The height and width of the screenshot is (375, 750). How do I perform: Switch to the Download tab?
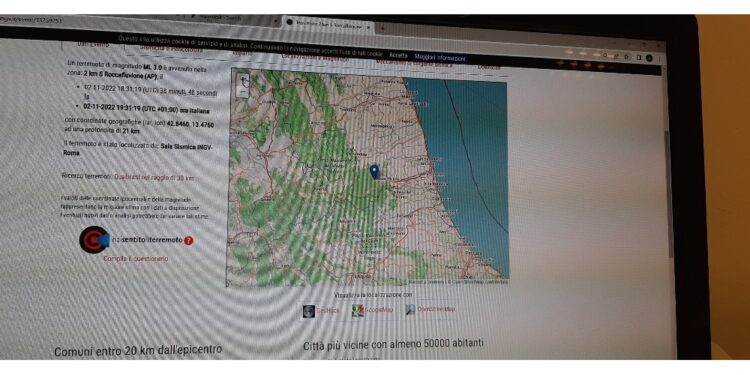point(489,67)
